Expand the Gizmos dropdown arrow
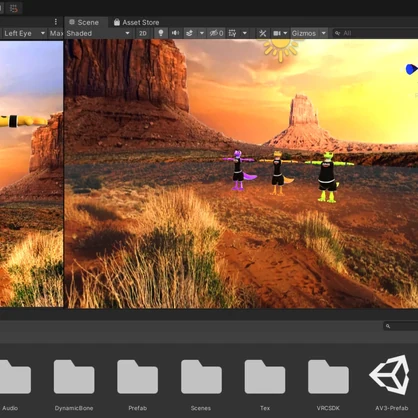The image size is (418, 418). click(323, 33)
